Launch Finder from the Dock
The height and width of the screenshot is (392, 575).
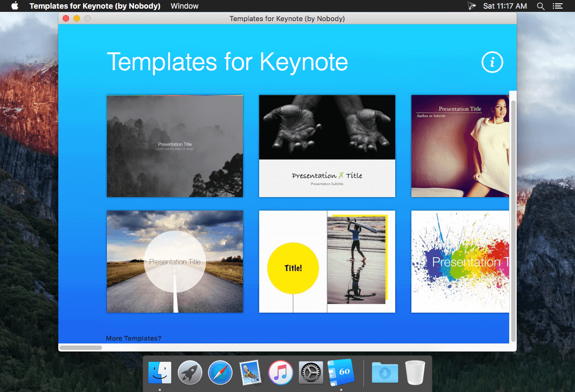point(160,373)
